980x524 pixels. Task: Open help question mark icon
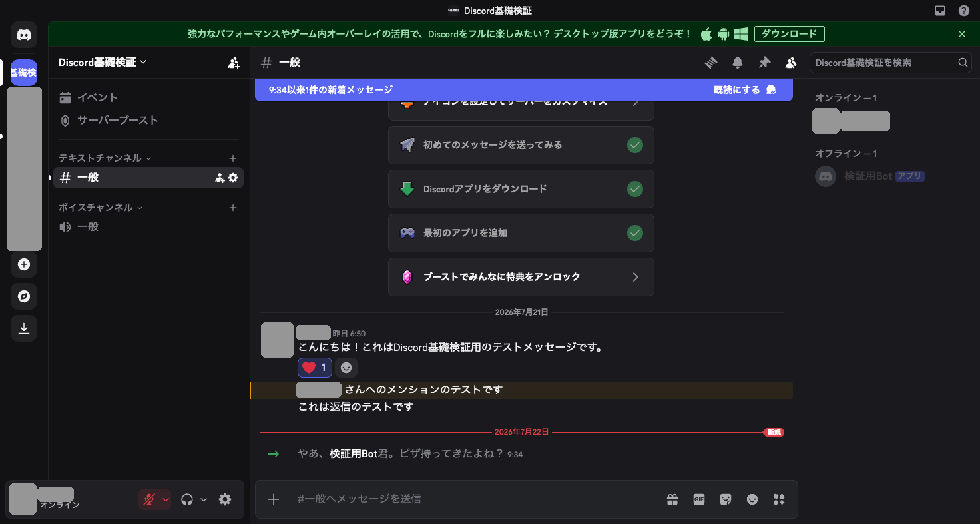pyautogui.click(x=964, y=11)
